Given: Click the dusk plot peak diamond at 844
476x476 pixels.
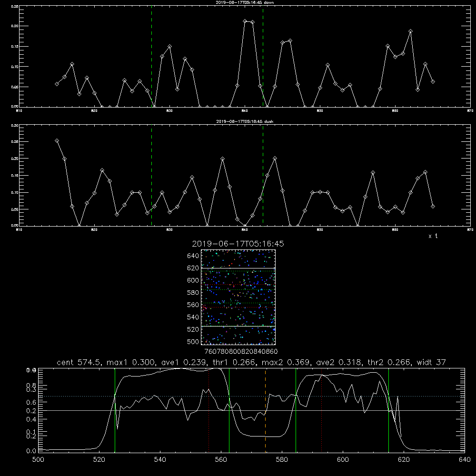Looking at the screenshot, I should coord(275,158).
